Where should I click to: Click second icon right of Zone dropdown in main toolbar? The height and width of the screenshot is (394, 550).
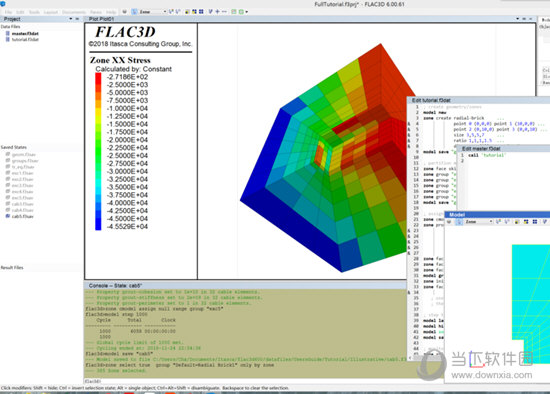click(x=178, y=12)
